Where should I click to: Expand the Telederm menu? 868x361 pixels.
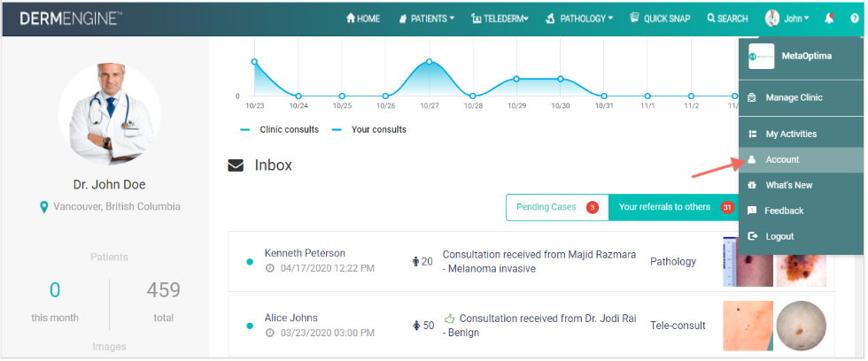pyautogui.click(x=500, y=19)
